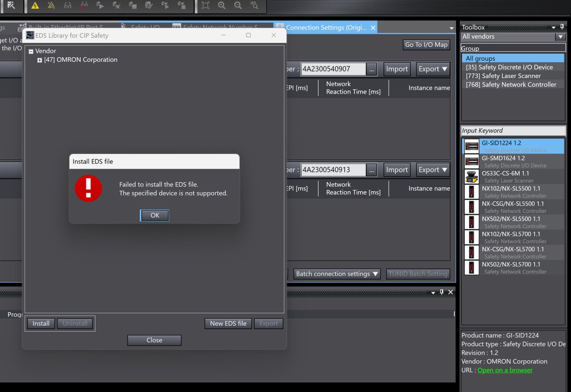
Task: Pin the lower output panel
Action: click(442, 292)
